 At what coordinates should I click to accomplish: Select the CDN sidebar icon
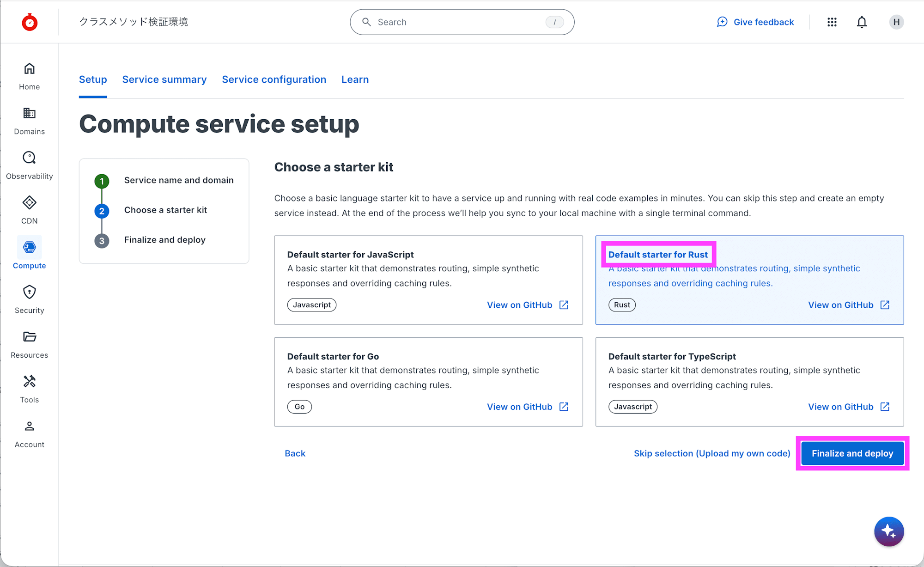[x=29, y=203]
